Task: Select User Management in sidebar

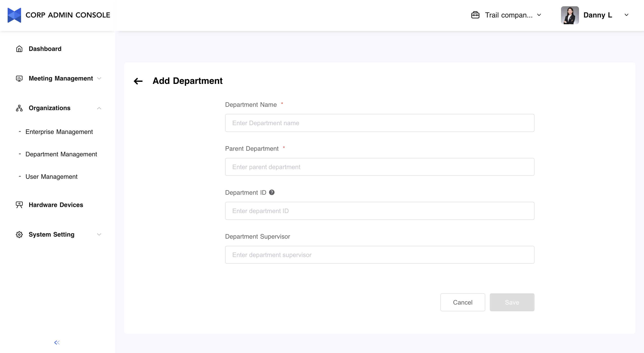Action: pyautogui.click(x=51, y=177)
